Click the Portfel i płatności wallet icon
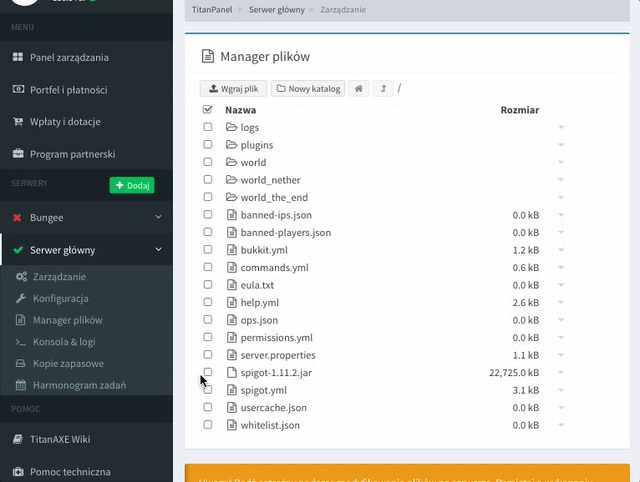The image size is (640, 482). pyautogui.click(x=18, y=90)
